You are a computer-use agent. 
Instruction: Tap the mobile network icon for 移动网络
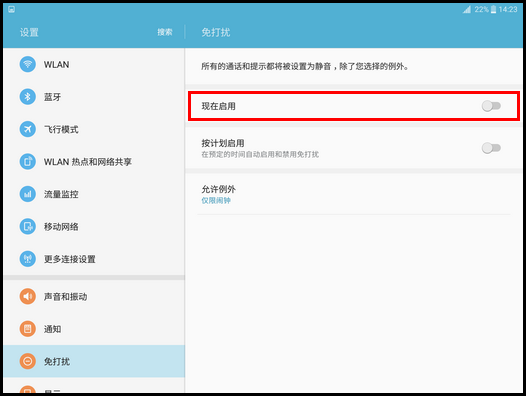28,227
